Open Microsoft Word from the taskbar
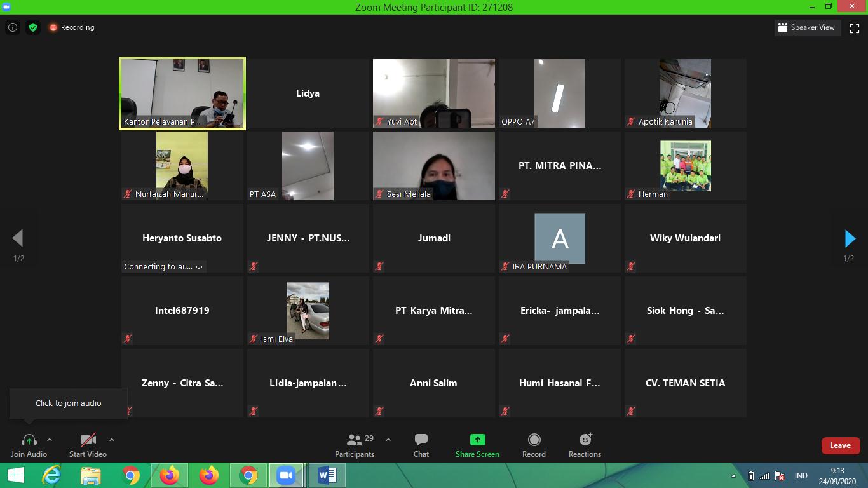This screenshot has height=488, width=868. pyautogui.click(x=327, y=475)
